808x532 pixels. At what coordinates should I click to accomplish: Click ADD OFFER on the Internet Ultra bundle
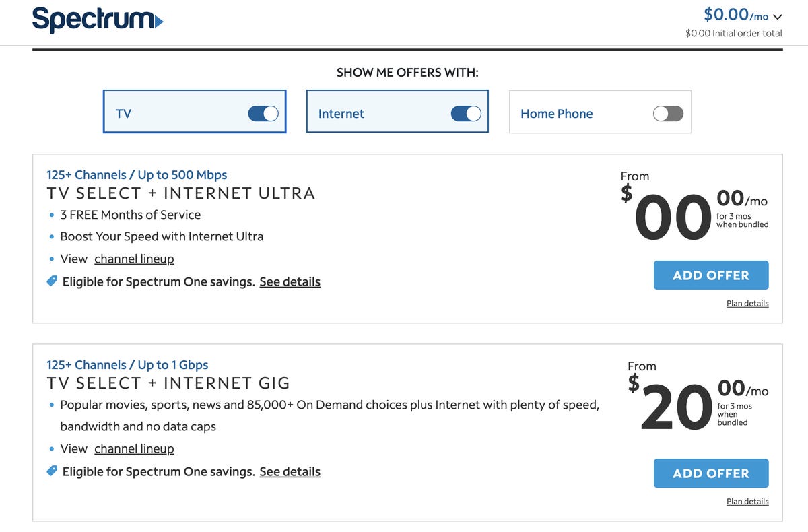[x=711, y=275]
